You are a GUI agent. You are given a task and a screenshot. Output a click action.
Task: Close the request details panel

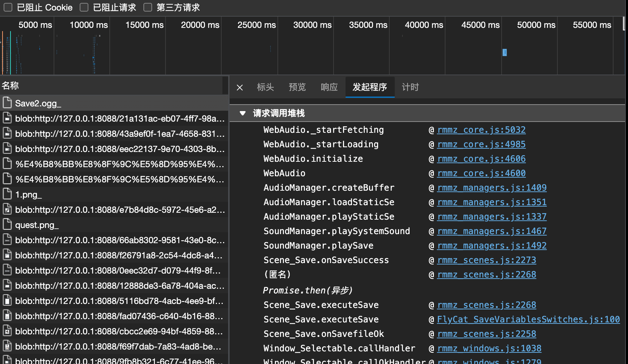(240, 87)
